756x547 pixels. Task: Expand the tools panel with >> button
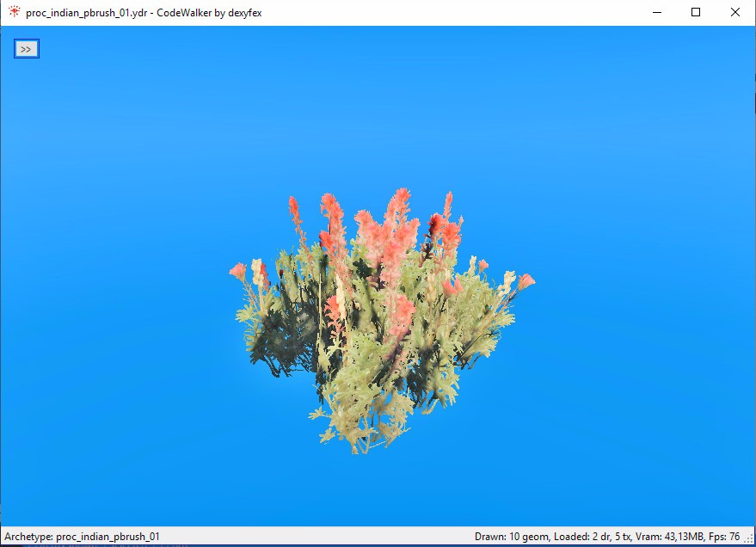tap(27, 49)
